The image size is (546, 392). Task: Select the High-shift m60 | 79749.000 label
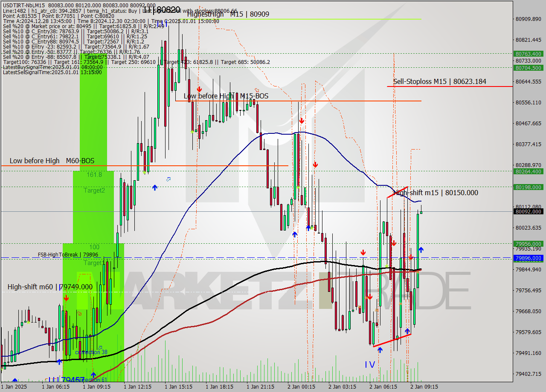coord(50,287)
